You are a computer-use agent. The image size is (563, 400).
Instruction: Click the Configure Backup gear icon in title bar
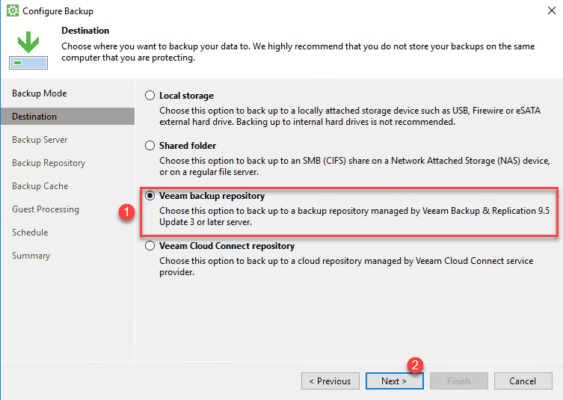coord(13,11)
